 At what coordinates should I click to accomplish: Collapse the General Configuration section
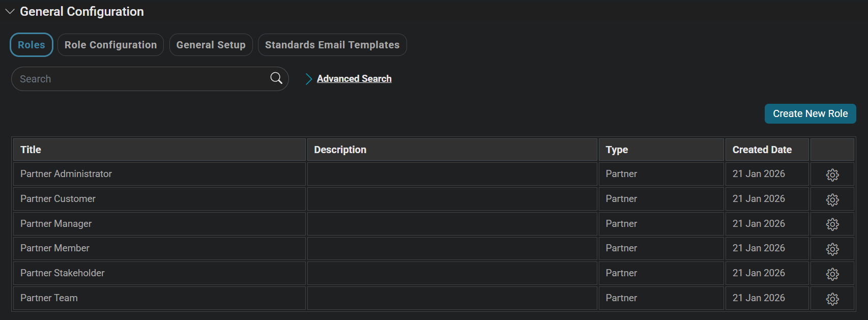(10, 12)
